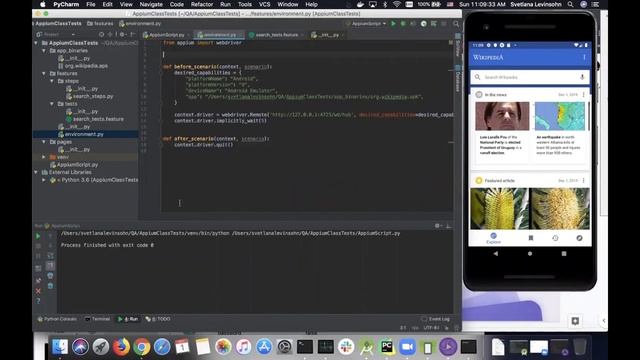
Task: Click the scroll-from-source target icon in Project panel
Action: click(101, 35)
